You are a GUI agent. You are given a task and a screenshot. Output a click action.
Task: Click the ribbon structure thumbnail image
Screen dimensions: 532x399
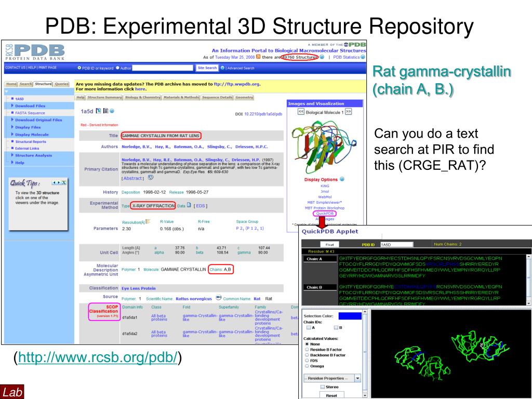[323, 147]
